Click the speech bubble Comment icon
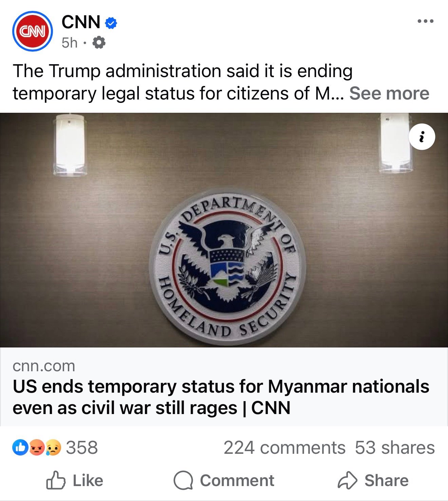 pos(183,481)
